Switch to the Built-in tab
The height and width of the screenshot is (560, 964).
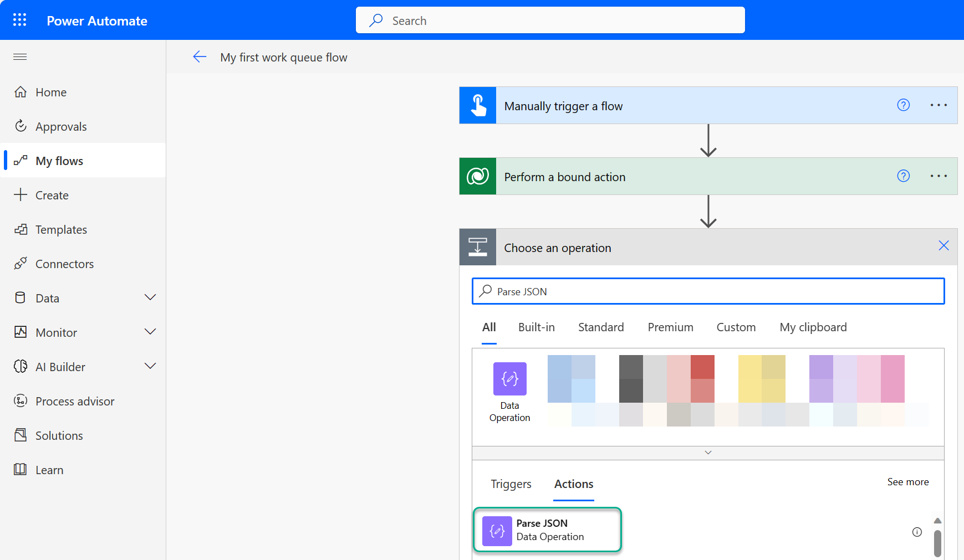536,327
